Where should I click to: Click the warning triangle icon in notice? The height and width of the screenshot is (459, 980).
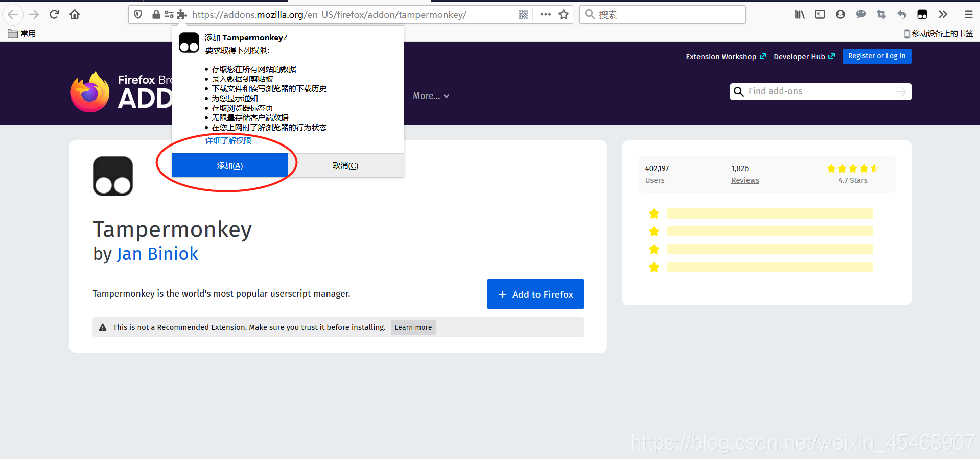103,327
